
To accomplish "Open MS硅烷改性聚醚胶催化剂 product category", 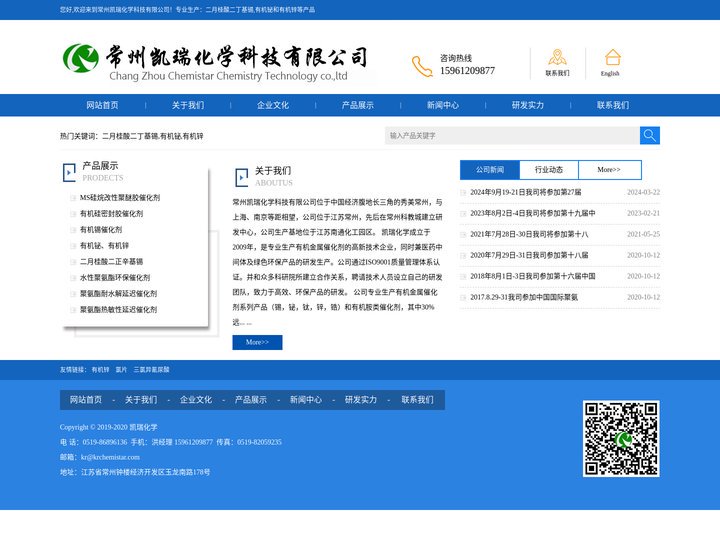I will point(120,197).
